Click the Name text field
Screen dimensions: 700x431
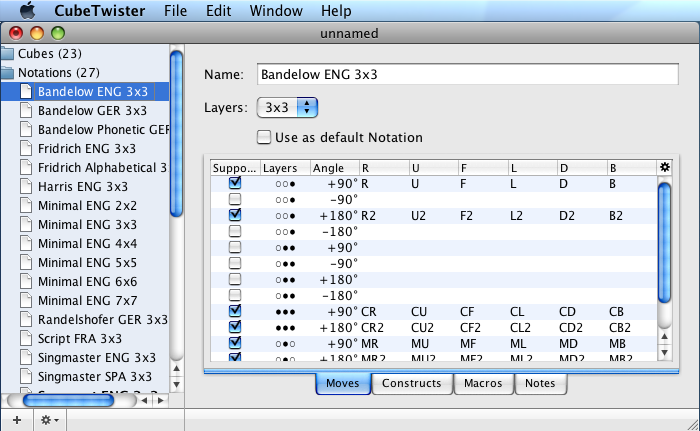(467, 74)
